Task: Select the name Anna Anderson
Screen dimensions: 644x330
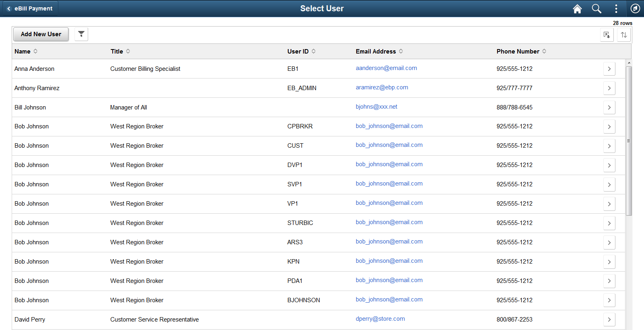Action: tap(34, 69)
